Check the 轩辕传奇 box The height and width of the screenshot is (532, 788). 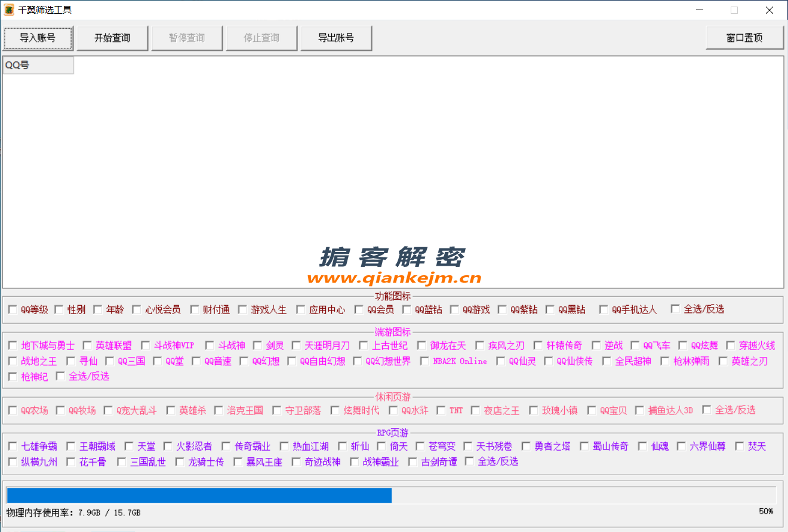[538, 345]
